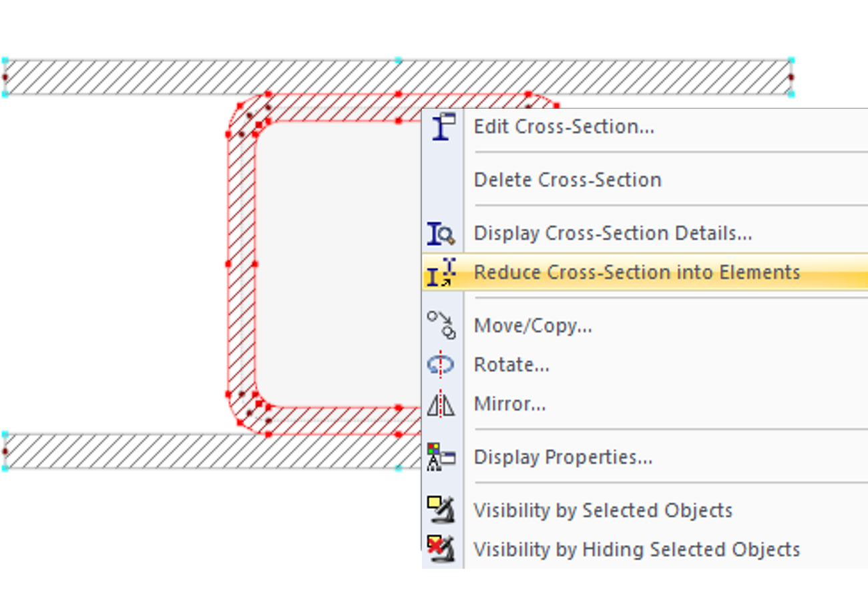Choose Delete Cross-Section from the menu

coord(568,179)
